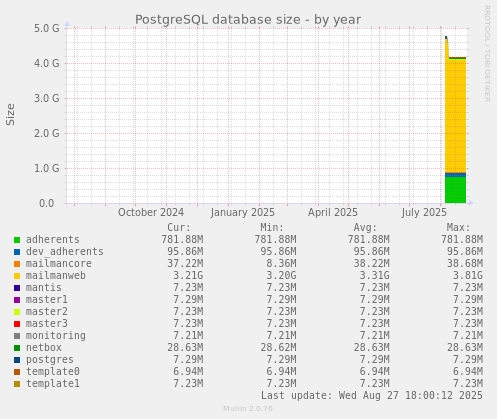The image size is (497, 419).
Task: Click the template0 brown legend swatch
Action: 17,372
